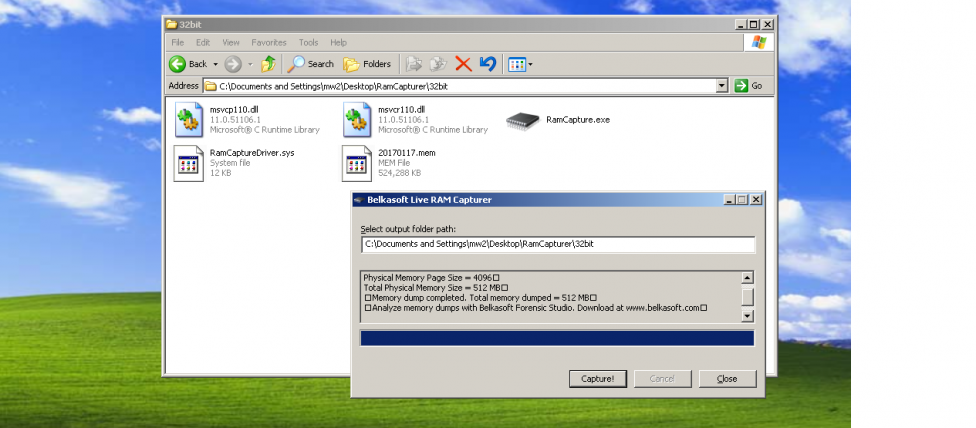Click the blue Undo arrow icon
The height and width of the screenshot is (428, 976).
click(x=488, y=64)
